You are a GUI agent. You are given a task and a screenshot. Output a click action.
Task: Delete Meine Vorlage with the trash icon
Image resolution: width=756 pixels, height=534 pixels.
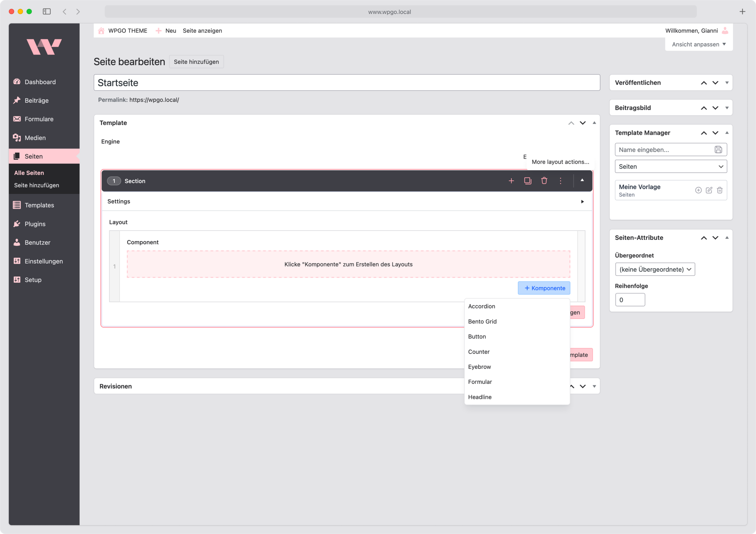719,190
